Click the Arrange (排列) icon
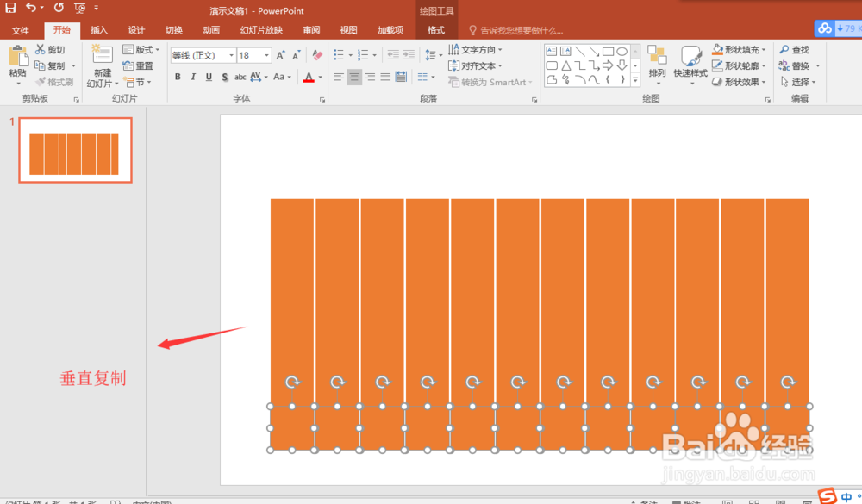 [657, 55]
